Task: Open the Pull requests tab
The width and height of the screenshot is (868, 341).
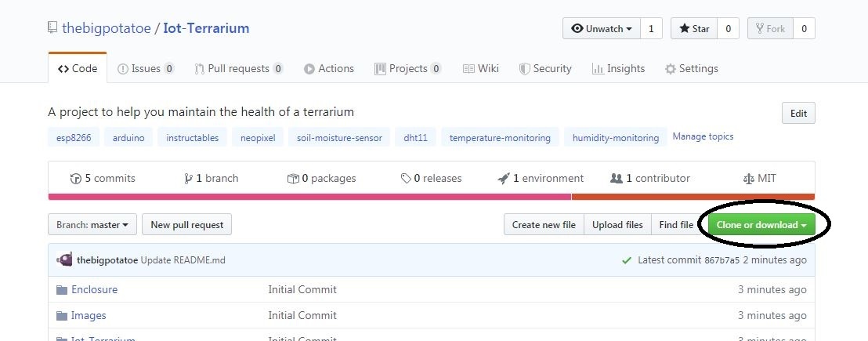Action: click(x=239, y=69)
